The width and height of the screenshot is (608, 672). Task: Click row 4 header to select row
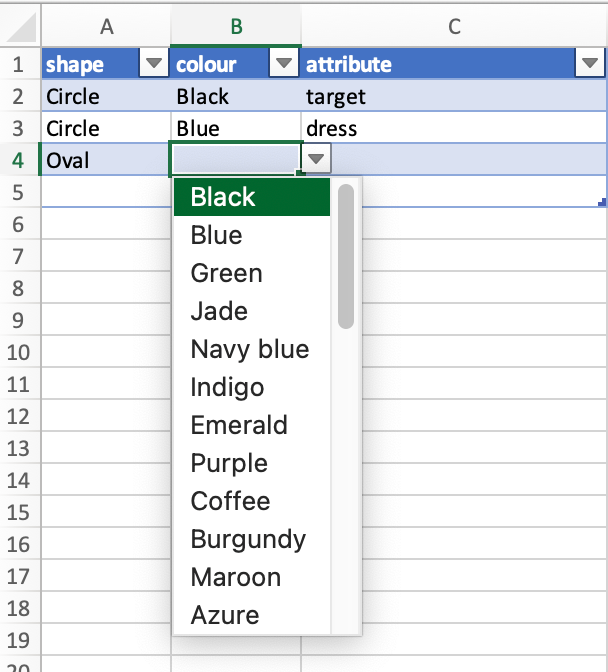pyautogui.click(x=19, y=159)
